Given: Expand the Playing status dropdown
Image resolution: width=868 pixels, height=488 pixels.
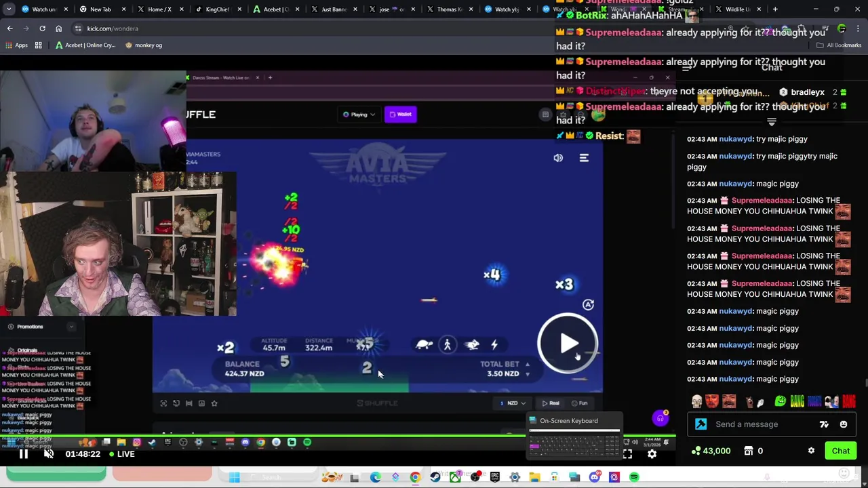Looking at the screenshot, I should (x=359, y=115).
